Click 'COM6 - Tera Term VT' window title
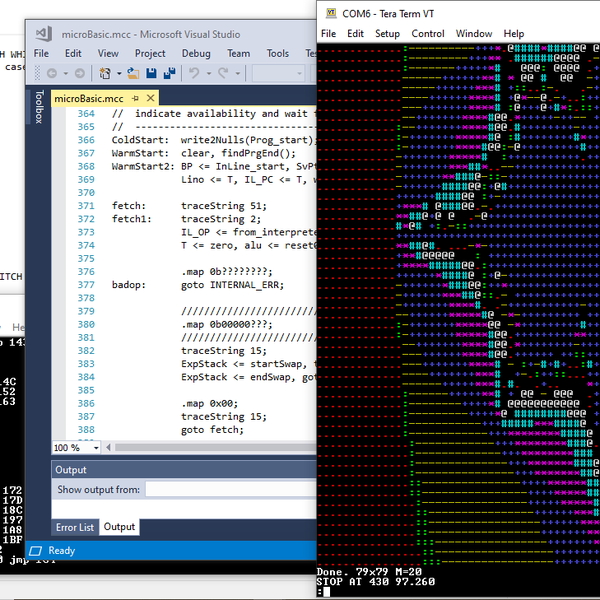This screenshot has height=600, width=600. pyautogui.click(x=388, y=14)
